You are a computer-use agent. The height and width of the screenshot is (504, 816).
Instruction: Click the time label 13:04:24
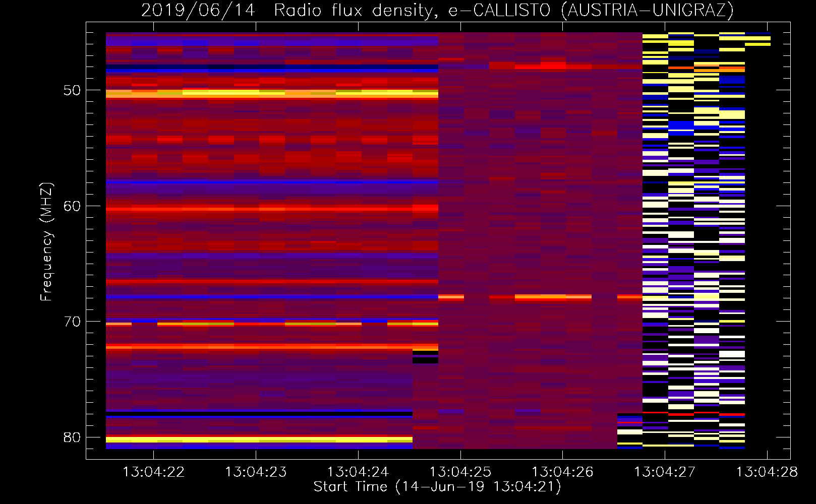[358, 472]
